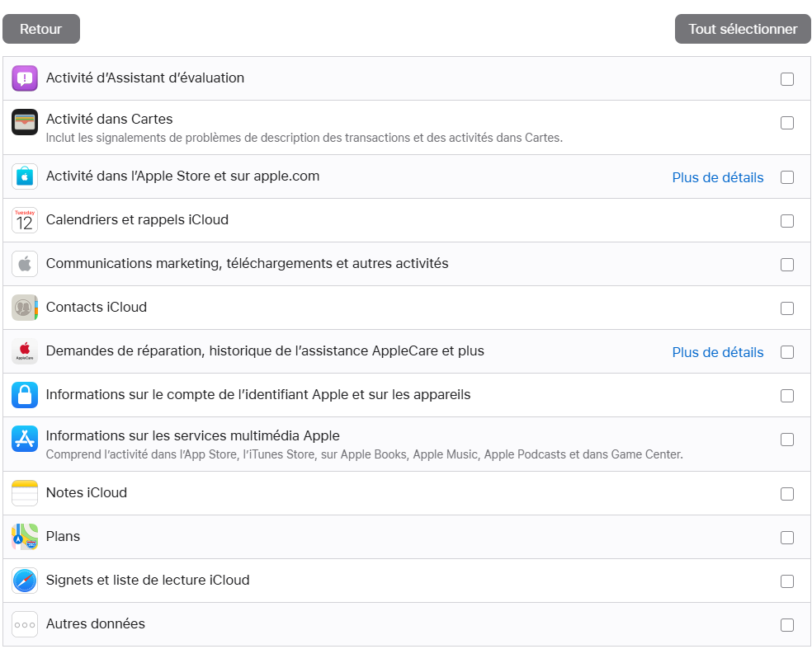Click the App Store icon
This screenshot has height=649, width=812.
tap(25, 439)
